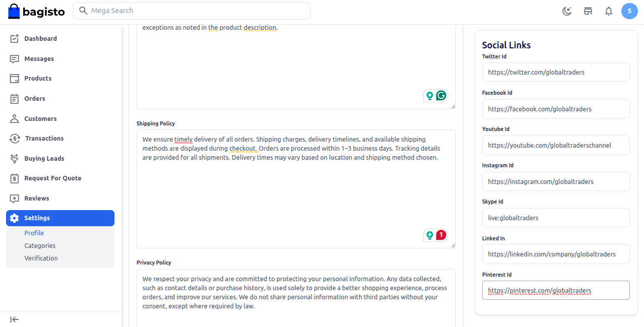This screenshot has height=327, width=644.
Task: Click the Transactions icon in sidebar
Action: 15,139
